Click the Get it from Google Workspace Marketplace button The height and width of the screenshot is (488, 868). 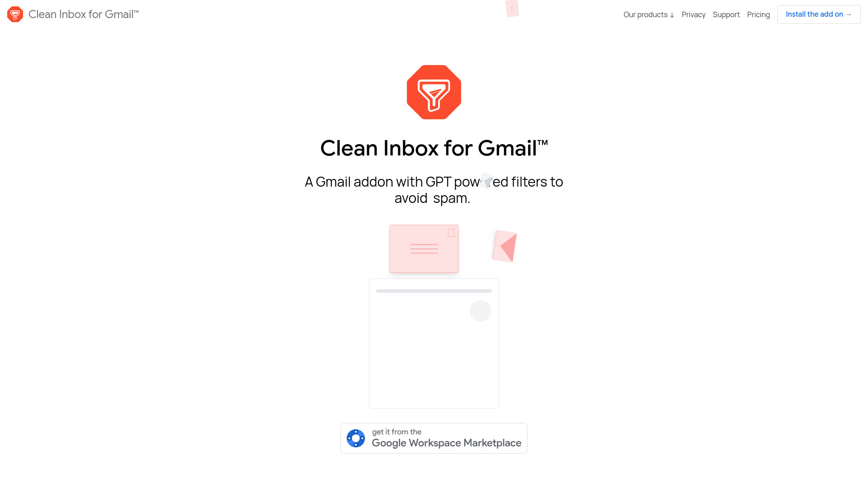tap(434, 438)
